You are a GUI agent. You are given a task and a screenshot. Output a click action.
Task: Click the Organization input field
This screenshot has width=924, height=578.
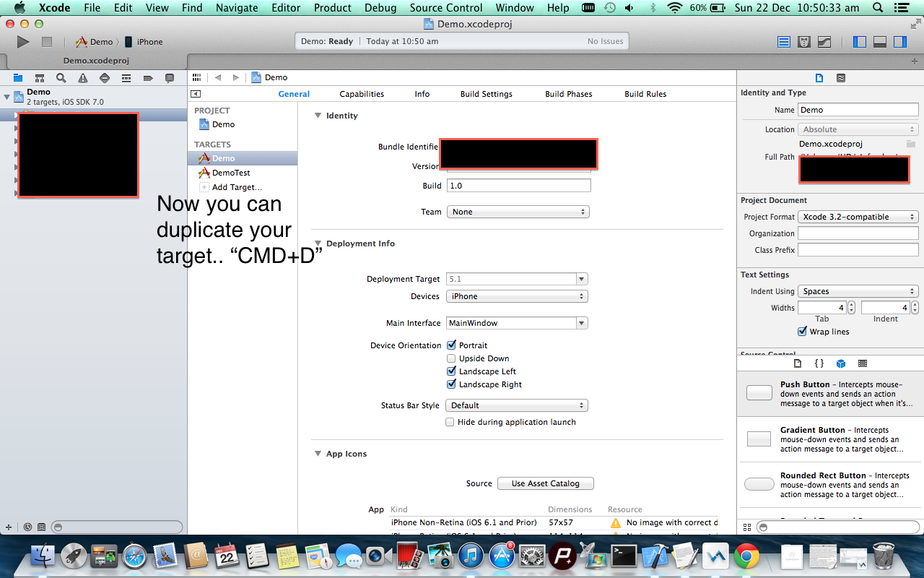coord(858,233)
